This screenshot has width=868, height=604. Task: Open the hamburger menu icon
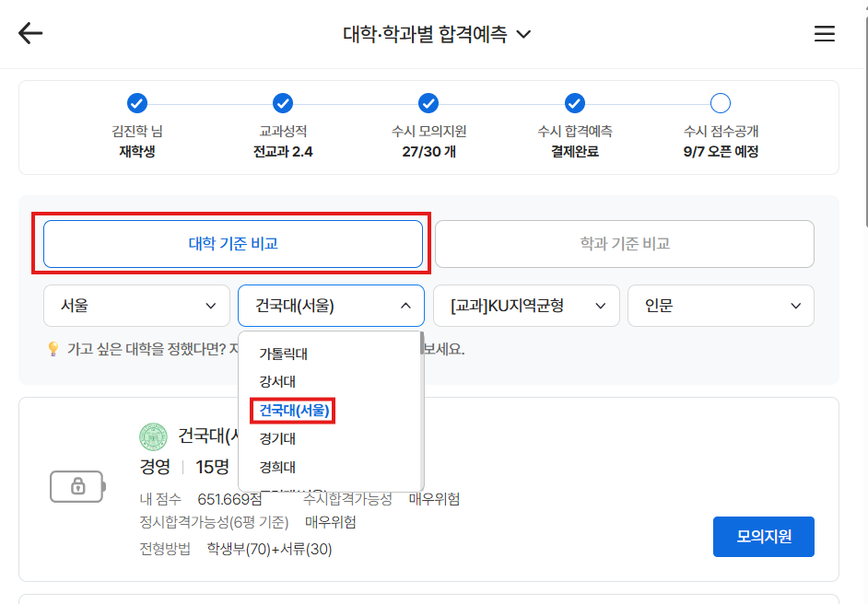click(825, 33)
